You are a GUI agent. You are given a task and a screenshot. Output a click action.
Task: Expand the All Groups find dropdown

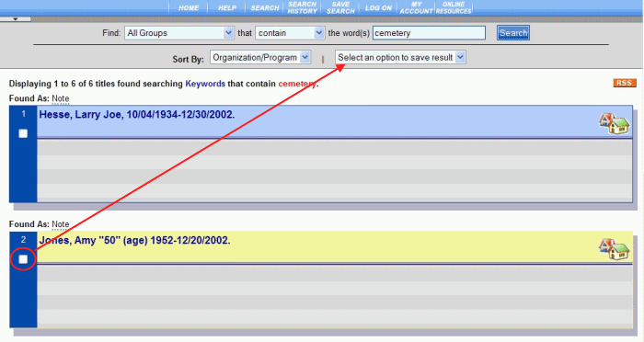click(x=179, y=33)
